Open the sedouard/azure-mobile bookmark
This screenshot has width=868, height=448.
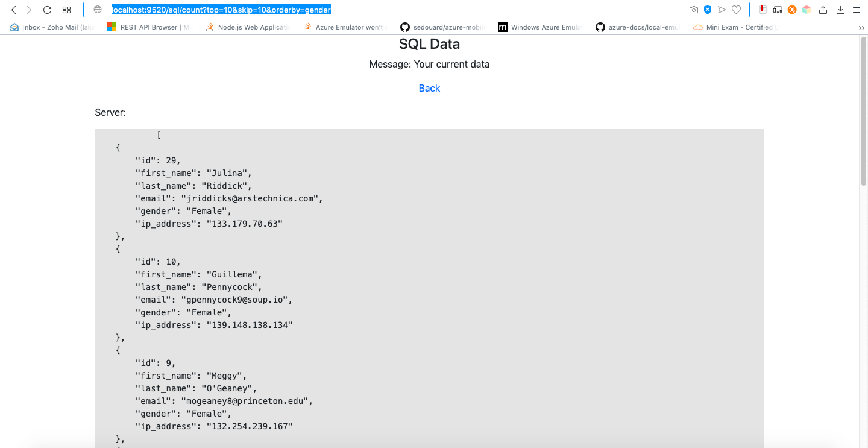coord(443,27)
